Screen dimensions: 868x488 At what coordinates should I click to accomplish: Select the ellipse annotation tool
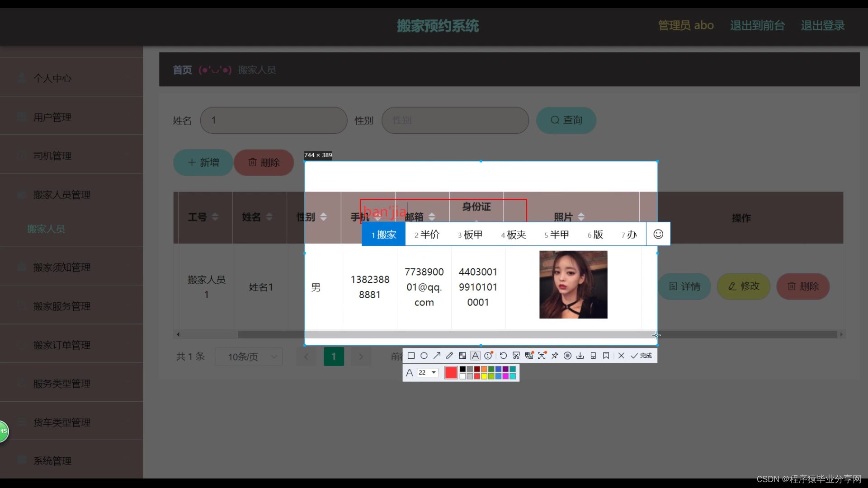click(424, 356)
